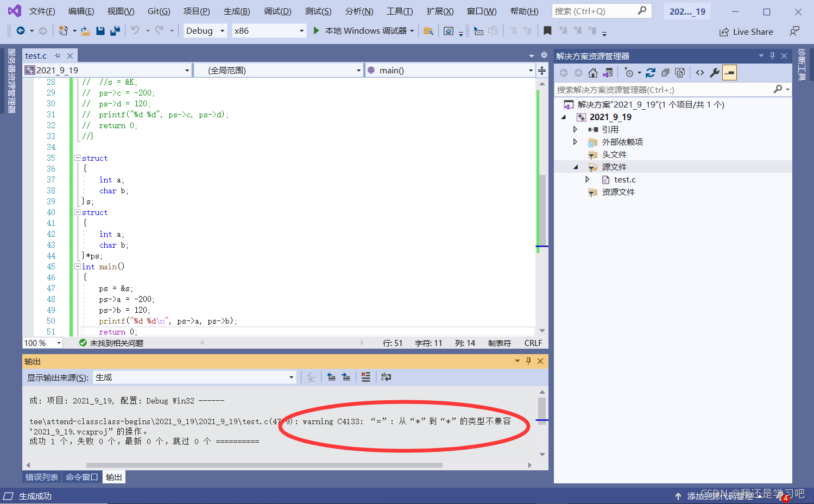Pin the test.c tab
The height and width of the screenshot is (504, 814).
coord(58,55)
